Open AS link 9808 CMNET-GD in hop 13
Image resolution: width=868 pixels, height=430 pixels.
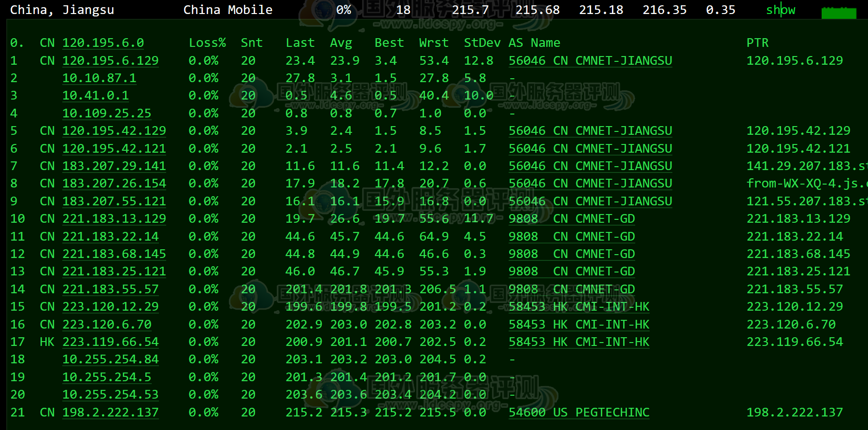click(572, 272)
